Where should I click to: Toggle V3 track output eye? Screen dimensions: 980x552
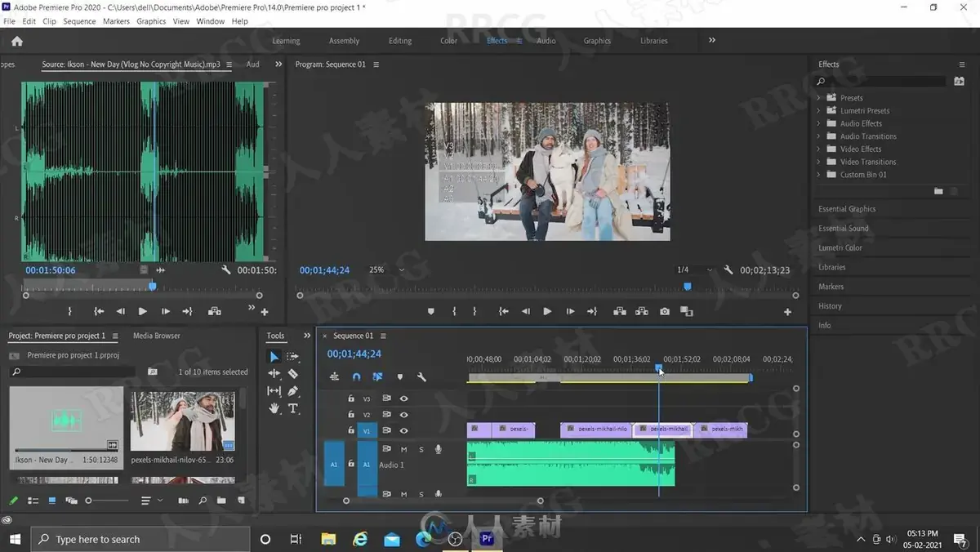(403, 398)
